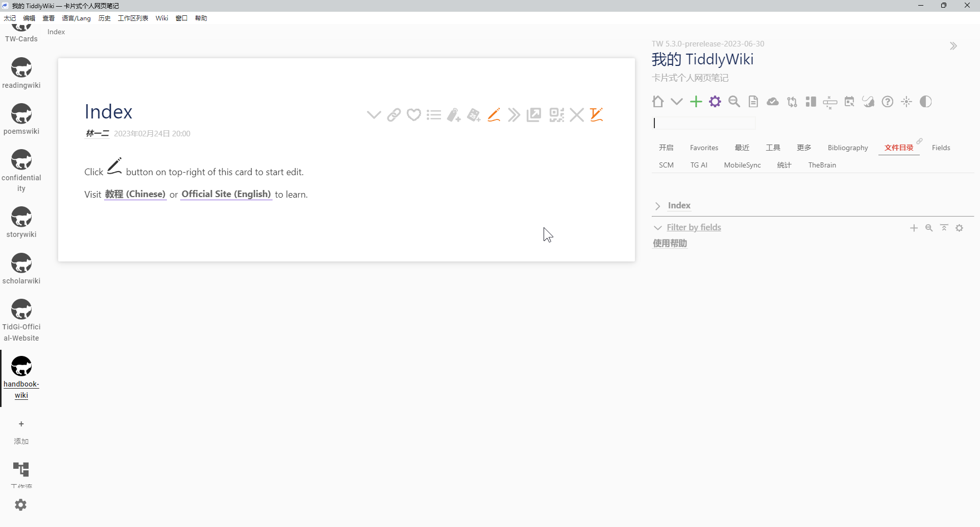The image size is (980, 527).
Task: Open the scholarwiki workspace
Action: [21, 263]
